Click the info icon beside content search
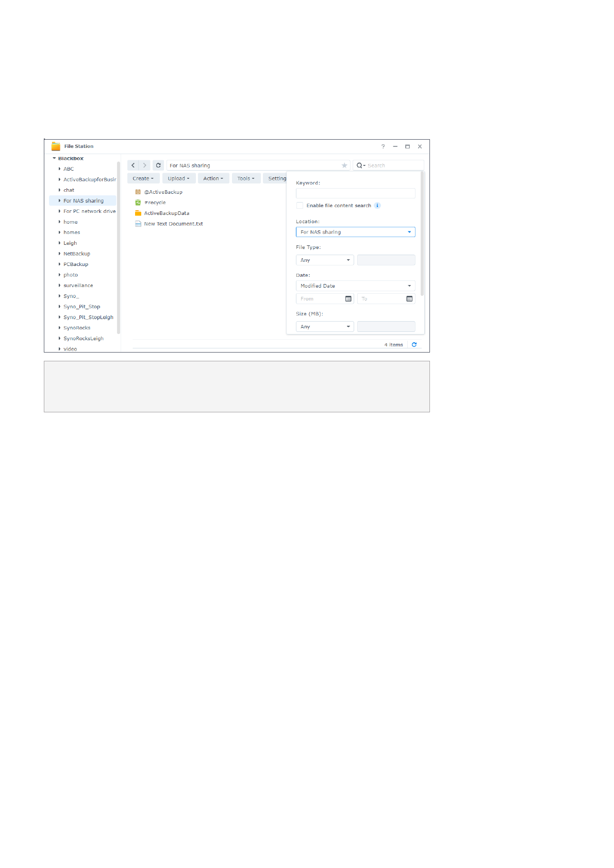 point(377,206)
